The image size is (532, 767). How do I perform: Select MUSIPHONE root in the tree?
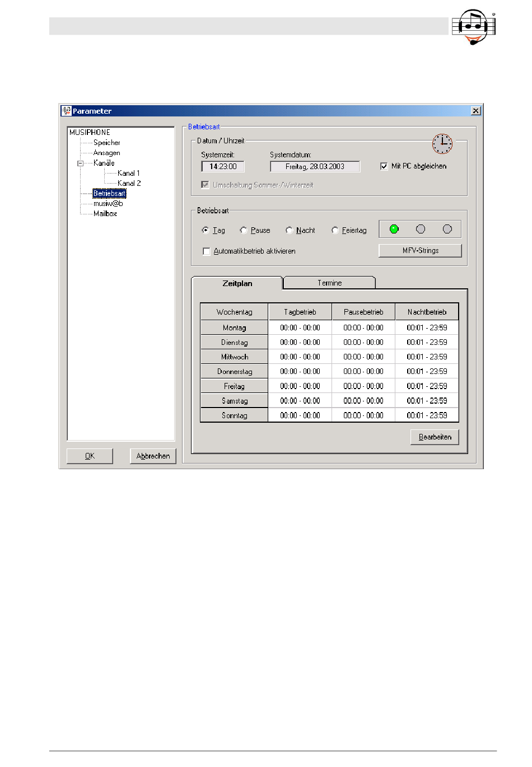pos(90,133)
